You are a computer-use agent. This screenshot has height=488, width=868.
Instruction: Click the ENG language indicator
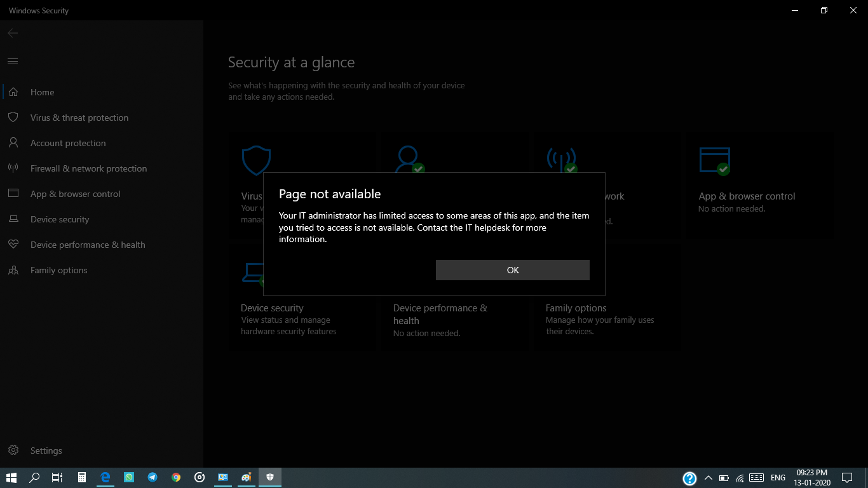778,478
